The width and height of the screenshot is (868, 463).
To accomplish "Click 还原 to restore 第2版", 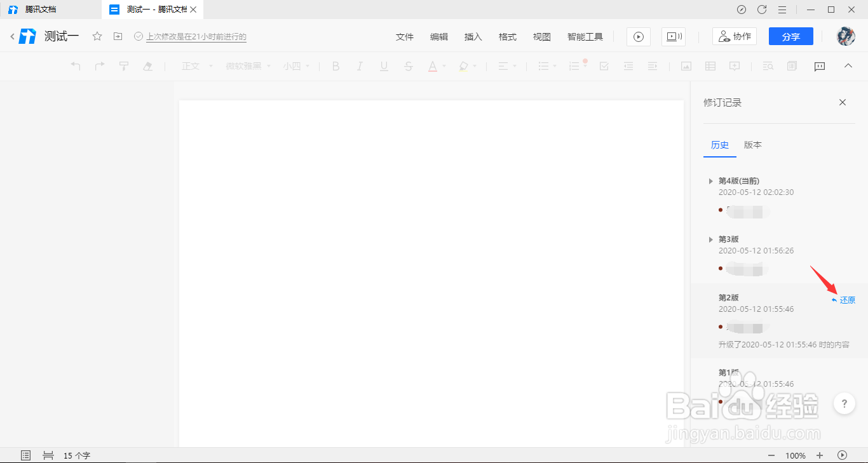I will 843,300.
